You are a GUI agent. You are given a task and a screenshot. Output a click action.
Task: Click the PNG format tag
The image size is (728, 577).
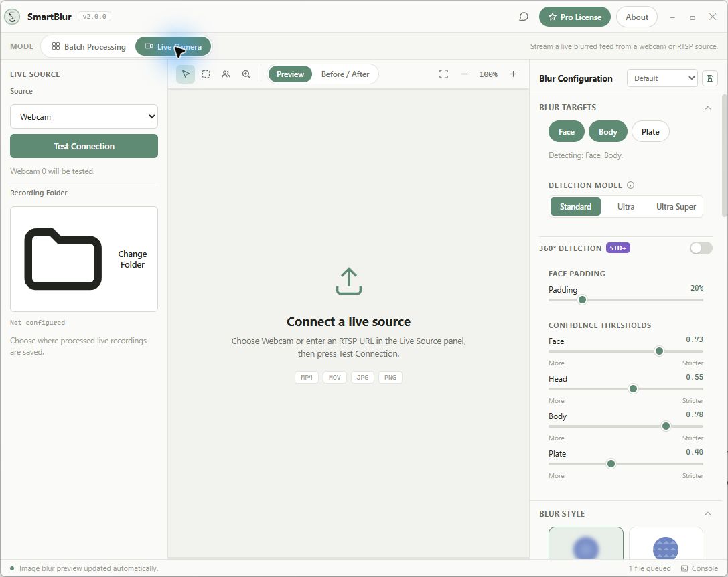pyautogui.click(x=390, y=377)
